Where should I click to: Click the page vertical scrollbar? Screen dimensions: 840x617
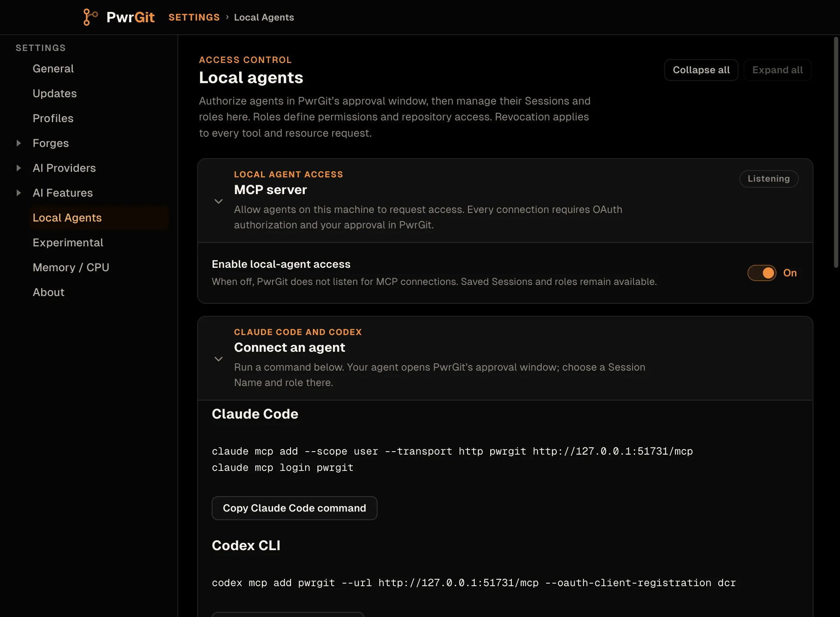[x=836, y=152]
